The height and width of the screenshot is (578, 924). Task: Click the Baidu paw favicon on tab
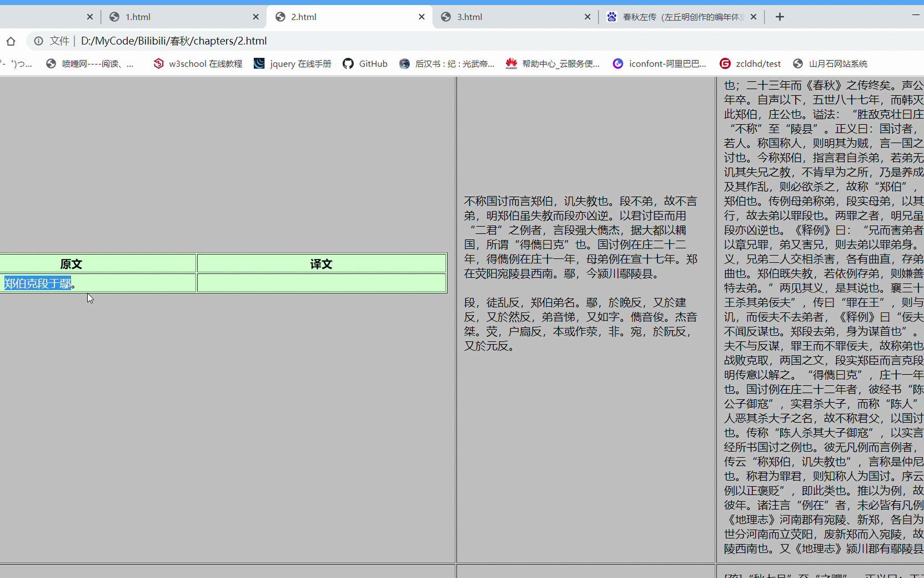[x=612, y=17]
